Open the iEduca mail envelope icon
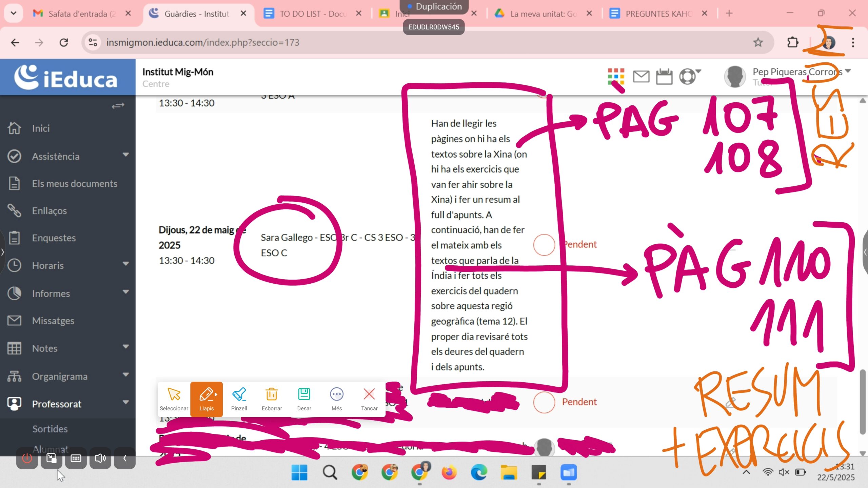The height and width of the screenshot is (488, 868). pyautogui.click(x=641, y=77)
